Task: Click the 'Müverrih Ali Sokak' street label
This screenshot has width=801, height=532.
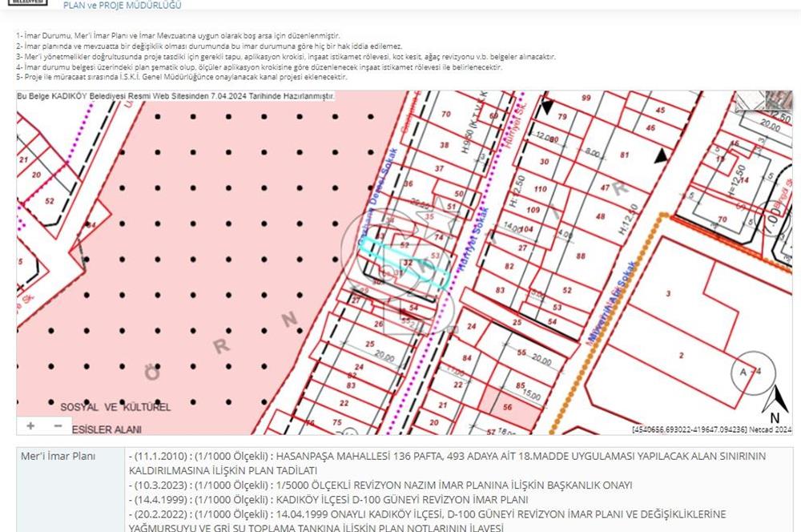Action: click(613, 303)
